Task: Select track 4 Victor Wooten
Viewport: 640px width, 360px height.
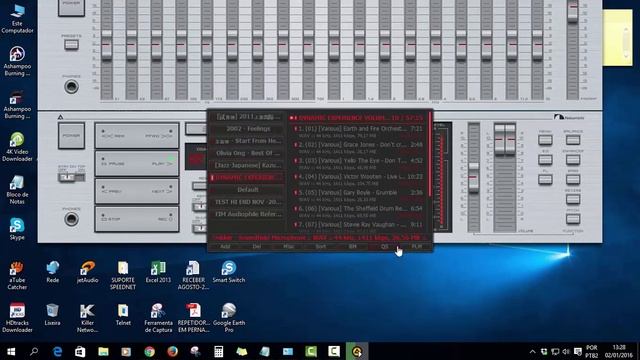Action: pyautogui.click(x=358, y=179)
